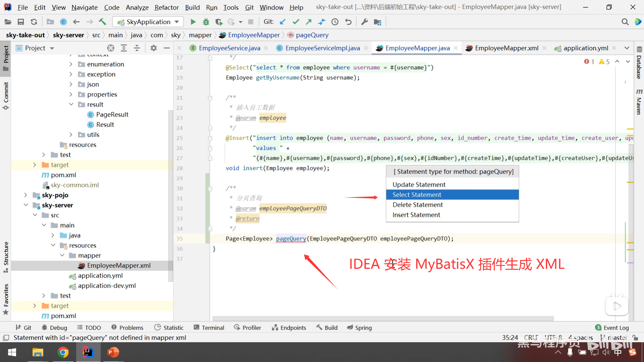This screenshot has height=362, width=644.
Task: Choose Select Statement in popup
Action: pyautogui.click(x=417, y=195)
